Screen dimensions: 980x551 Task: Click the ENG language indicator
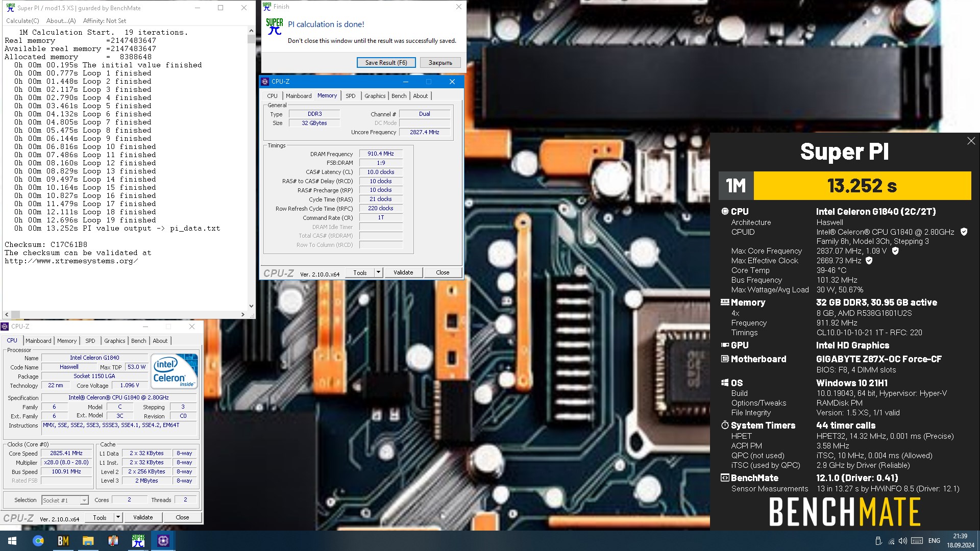coord(934,541)
